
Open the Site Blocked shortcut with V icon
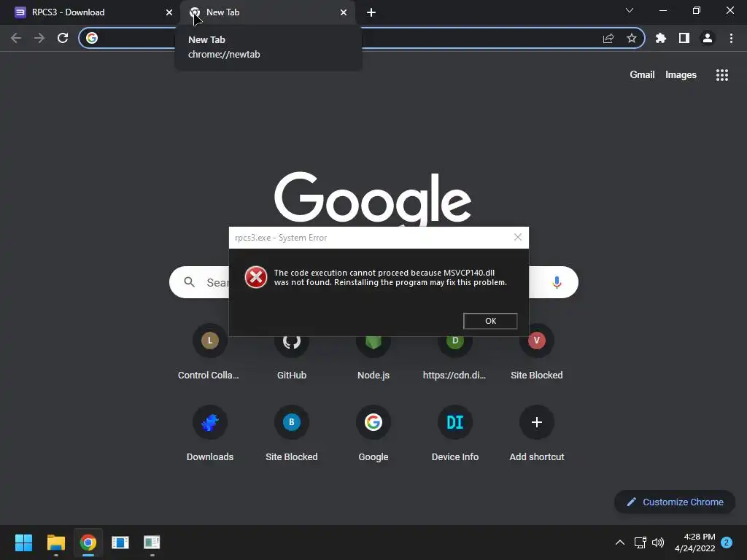537,354
